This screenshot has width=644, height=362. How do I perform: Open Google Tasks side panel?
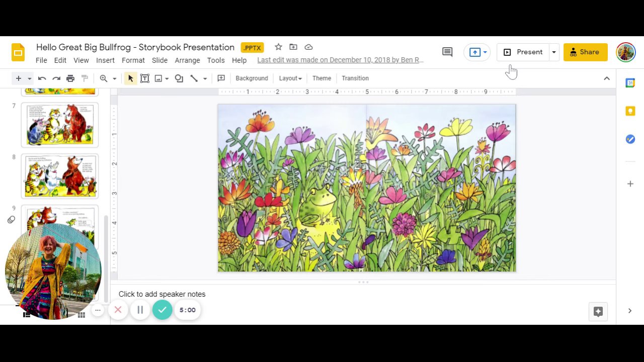[x=630, y=139]
